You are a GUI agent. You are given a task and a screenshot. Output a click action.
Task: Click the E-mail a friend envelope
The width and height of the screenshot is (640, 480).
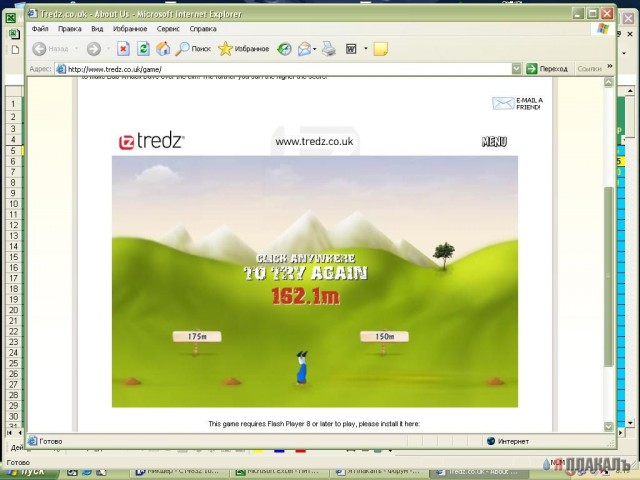502,103
